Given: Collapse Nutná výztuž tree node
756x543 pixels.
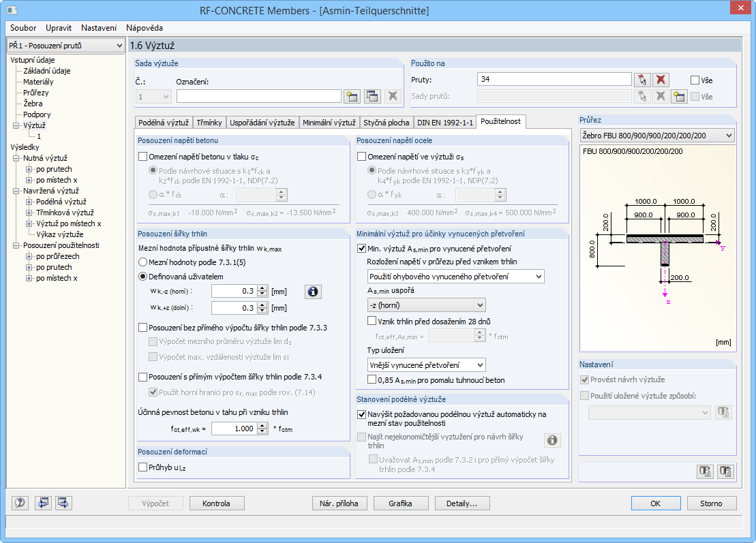Looking at the screenshot, I should coord(16,158).
